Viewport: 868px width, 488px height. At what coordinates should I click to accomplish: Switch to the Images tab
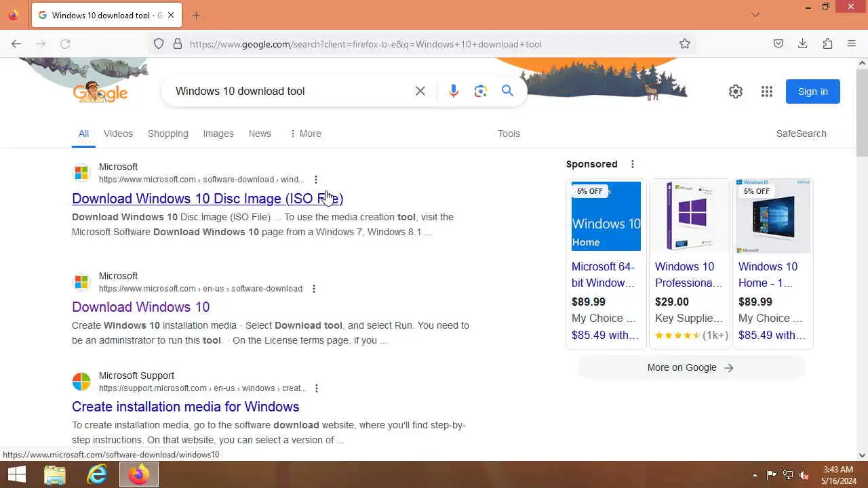pos(218,134)
